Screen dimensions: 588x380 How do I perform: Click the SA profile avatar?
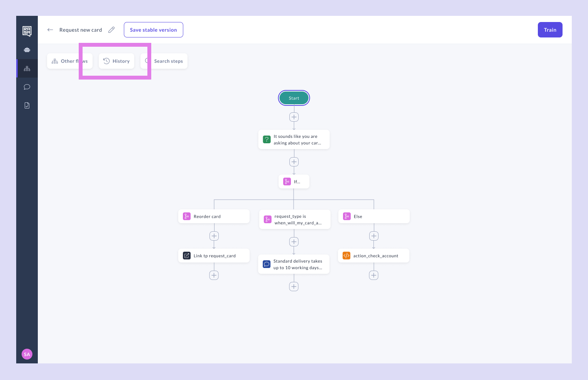click(x=27, y=354)
